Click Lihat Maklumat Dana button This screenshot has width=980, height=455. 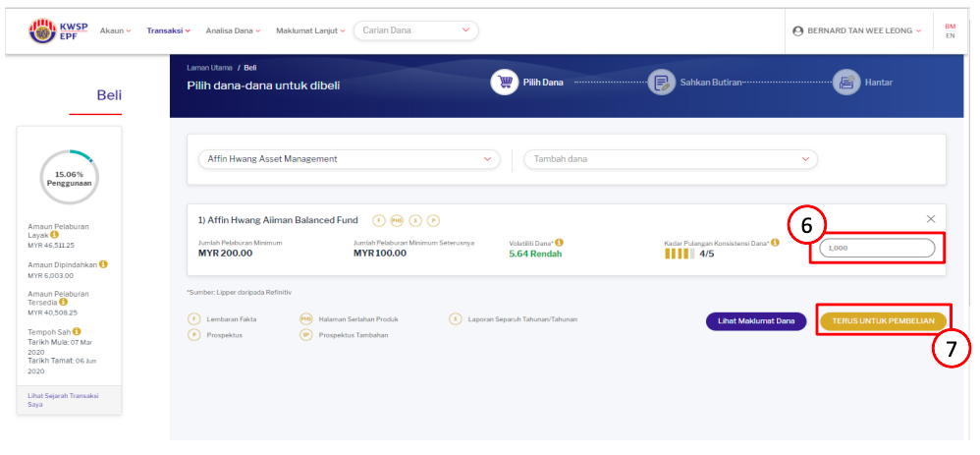click(756, 321)
